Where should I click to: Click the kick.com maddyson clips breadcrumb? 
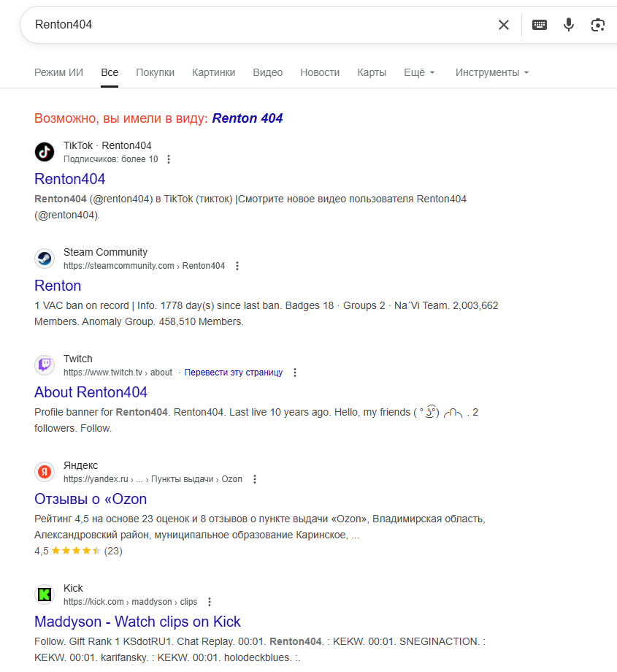click(x=130, y=602)
